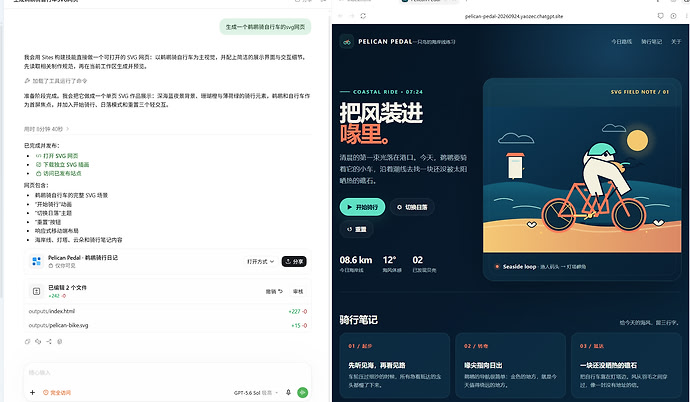
Task: Click the 02 ride note card 喙尖指向日出
Action: (510, 365)
